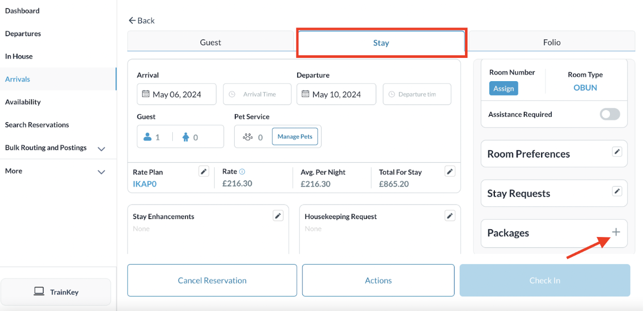The image size is (644, 311).
Task: Open the Arrival date picker
Action: click(x=176, y=95)
